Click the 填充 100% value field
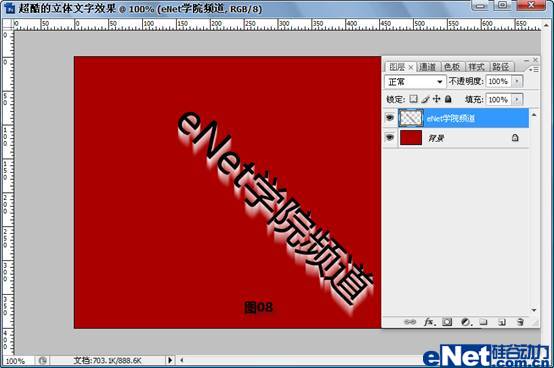The image size is (554, 368). click(x=499, y=99)
